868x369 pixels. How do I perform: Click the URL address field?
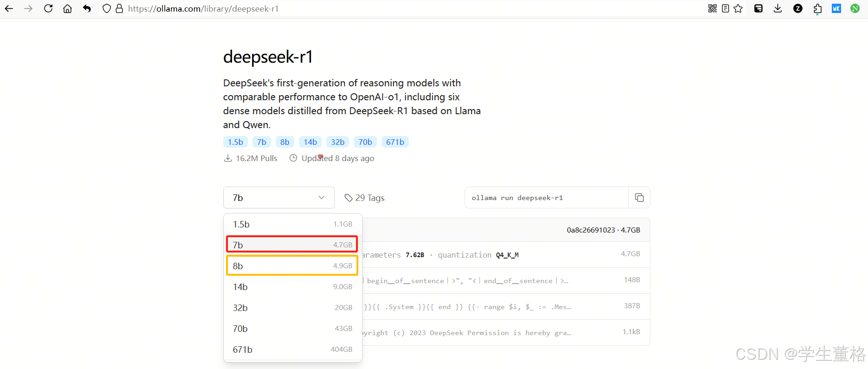[413, 8]
